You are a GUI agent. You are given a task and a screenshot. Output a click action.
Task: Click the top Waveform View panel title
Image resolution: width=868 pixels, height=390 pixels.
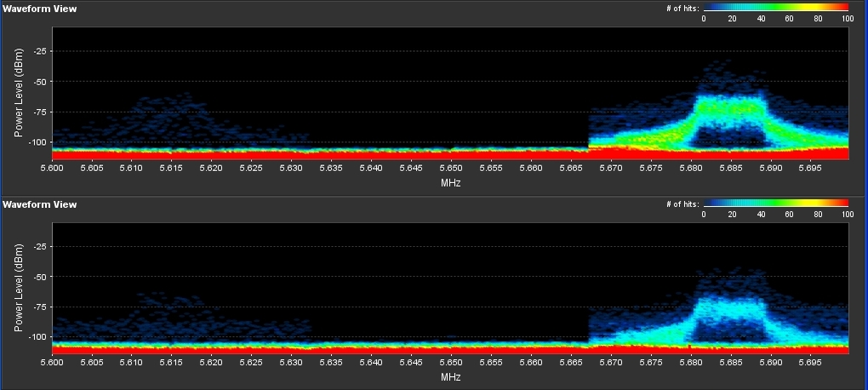39,9
